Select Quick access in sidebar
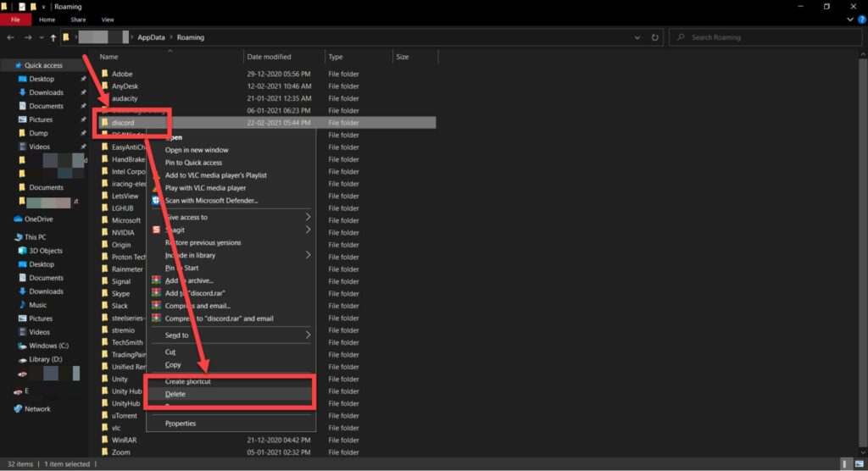 tap(43, 65)
